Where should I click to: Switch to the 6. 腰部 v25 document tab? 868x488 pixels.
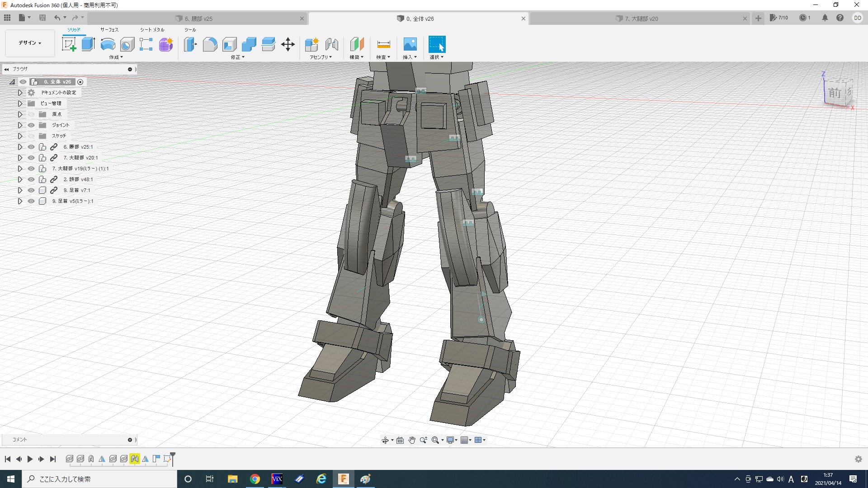pos(198,19)
